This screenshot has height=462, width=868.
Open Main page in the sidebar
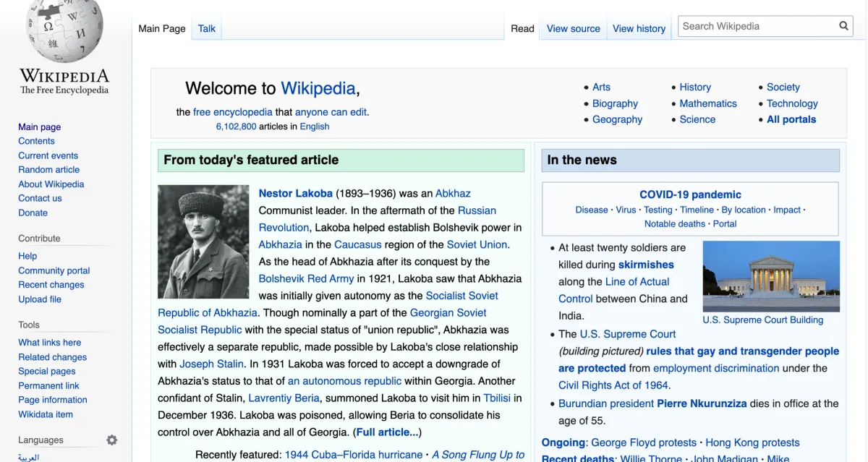(40, 127)
